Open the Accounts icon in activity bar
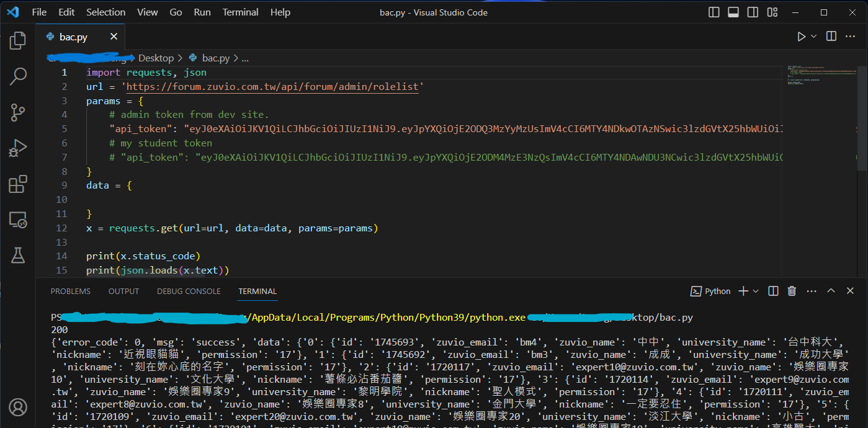The width and height of the screenshot is (868, 428). (18, 408)
